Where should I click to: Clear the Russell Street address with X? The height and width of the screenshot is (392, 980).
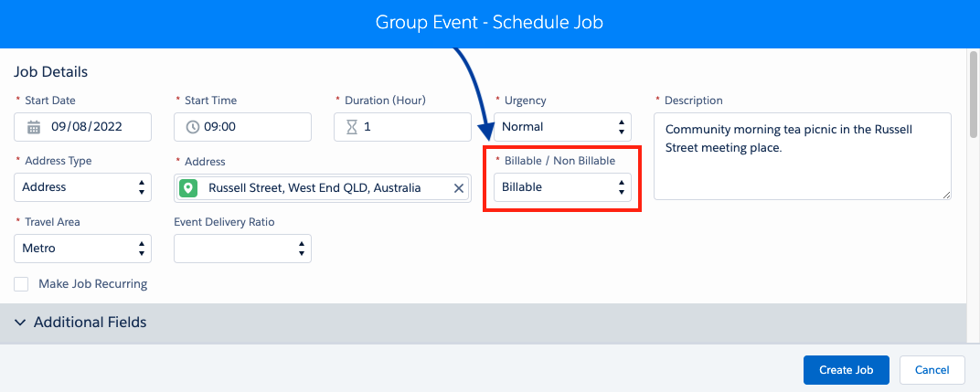[x=459, y=188]
